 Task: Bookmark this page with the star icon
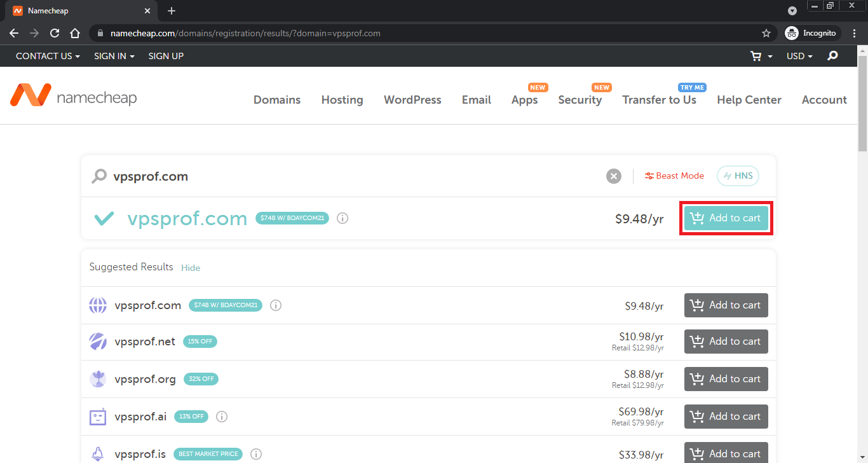point(766,33)
